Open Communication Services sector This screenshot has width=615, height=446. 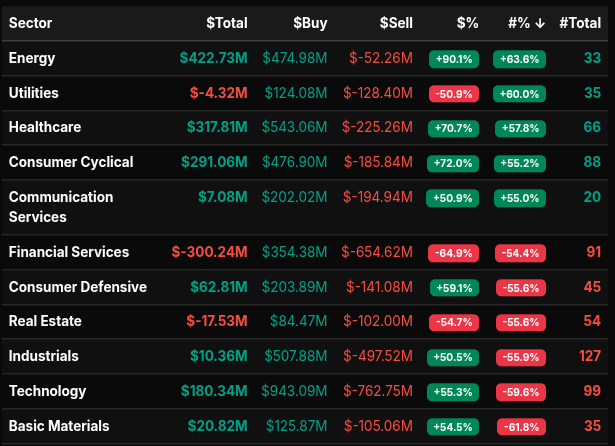(61, 207)
